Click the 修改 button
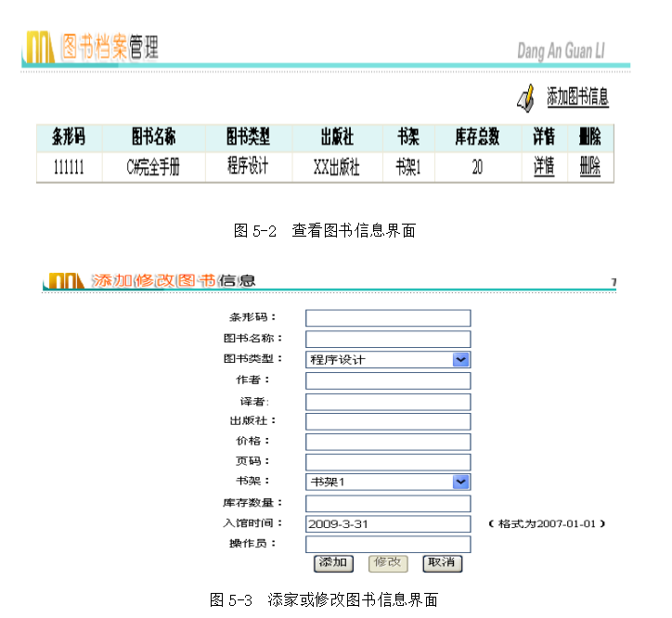 (388, 563)
